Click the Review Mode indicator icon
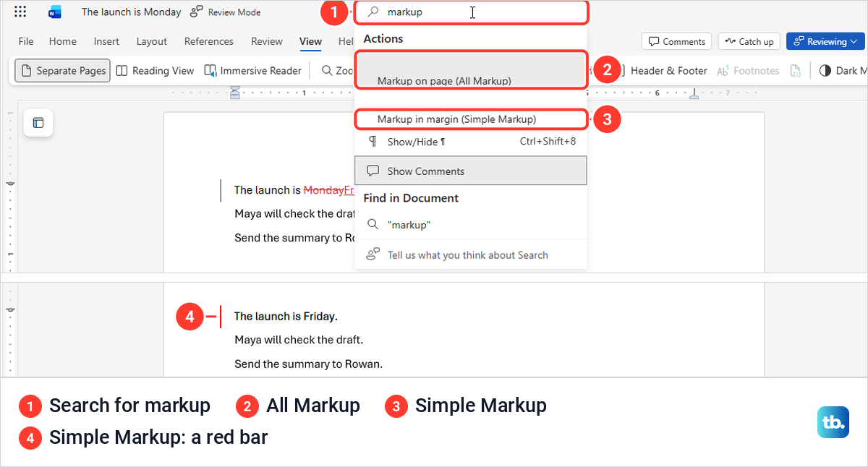 point(196,12)
